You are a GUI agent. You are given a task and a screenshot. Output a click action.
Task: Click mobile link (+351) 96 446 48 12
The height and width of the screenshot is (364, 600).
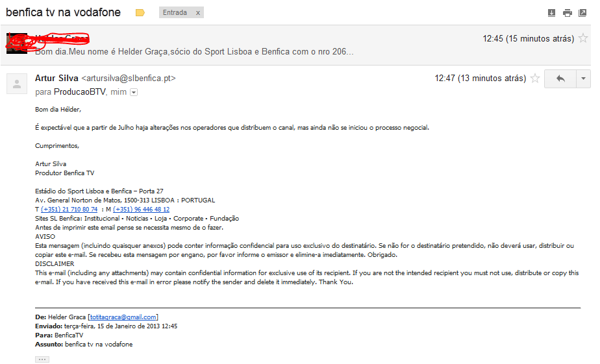(x=142, y=210)
